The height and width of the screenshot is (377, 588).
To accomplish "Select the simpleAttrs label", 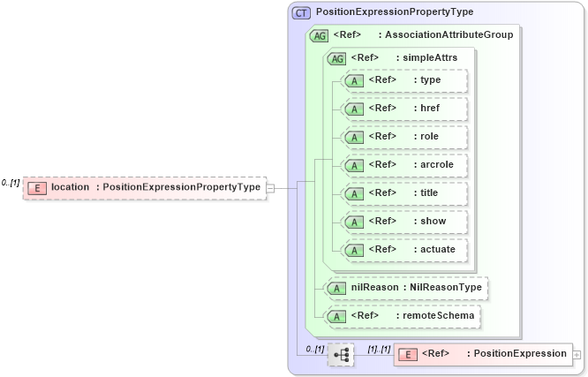I will pos(430,57).
